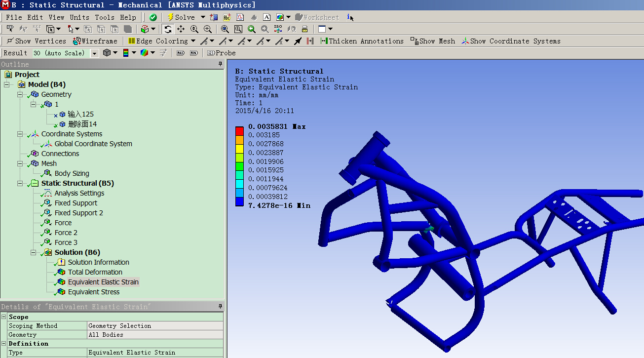Select Body Sizing under Mesh
Image resolution: width=644 pixels, height=358 pixels.
coord(72,173)
